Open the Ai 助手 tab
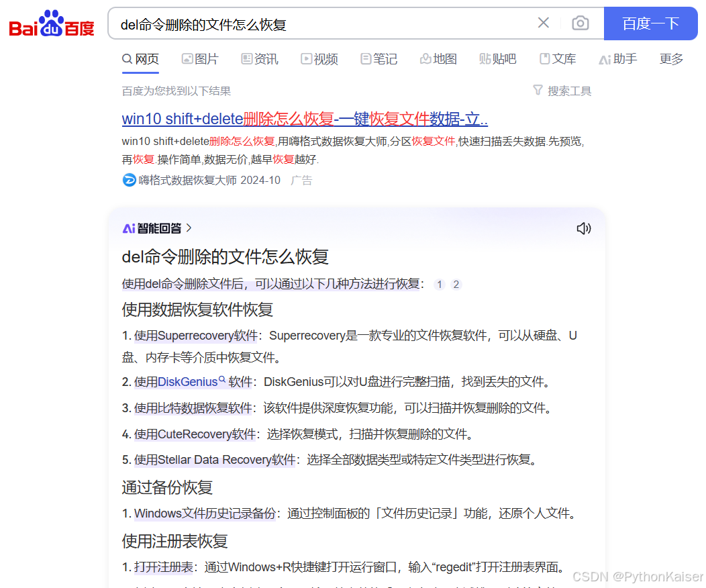The width and height of the screenshot is (706, 588). 618,59
